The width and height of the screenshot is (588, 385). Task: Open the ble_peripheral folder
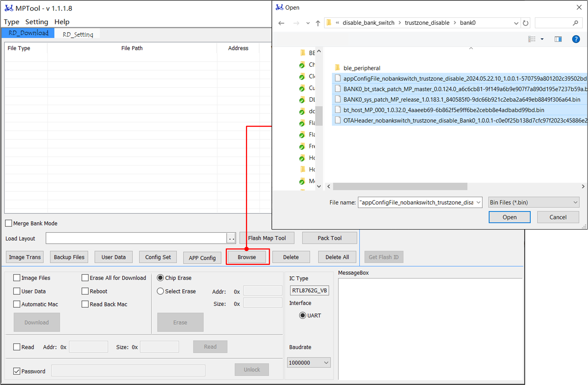[361, 68]
